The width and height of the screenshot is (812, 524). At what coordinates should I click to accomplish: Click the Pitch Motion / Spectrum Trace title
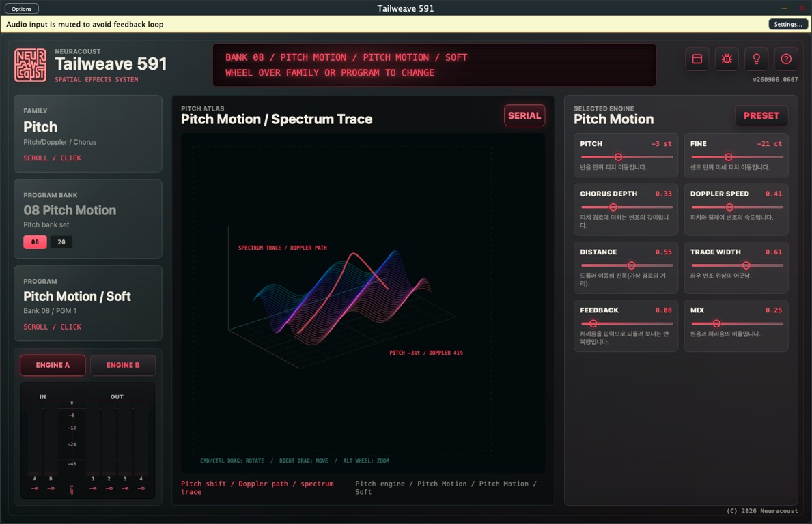tap(277, 119)
